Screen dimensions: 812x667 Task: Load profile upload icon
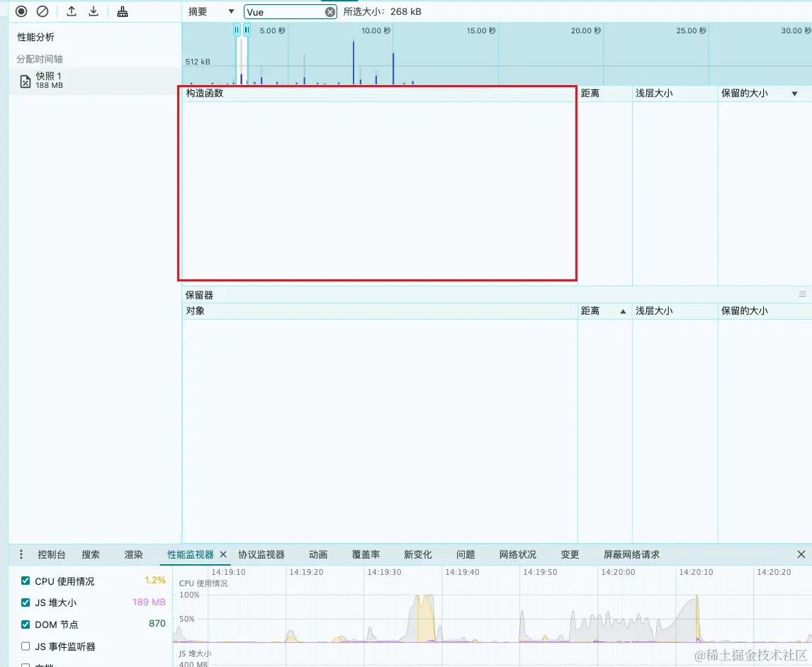pyautogui.click(x=72, y=11)
